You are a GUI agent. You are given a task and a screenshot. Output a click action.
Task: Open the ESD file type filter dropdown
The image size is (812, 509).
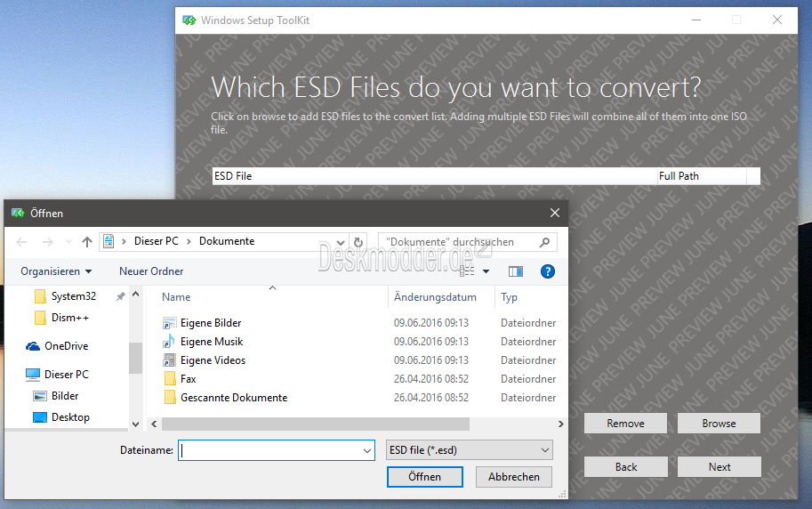(470, 450)
